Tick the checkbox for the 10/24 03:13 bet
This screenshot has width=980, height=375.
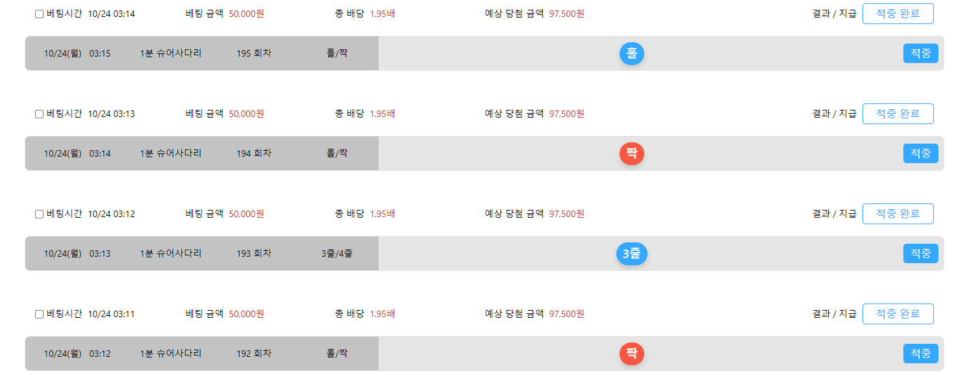click(39, 114)
